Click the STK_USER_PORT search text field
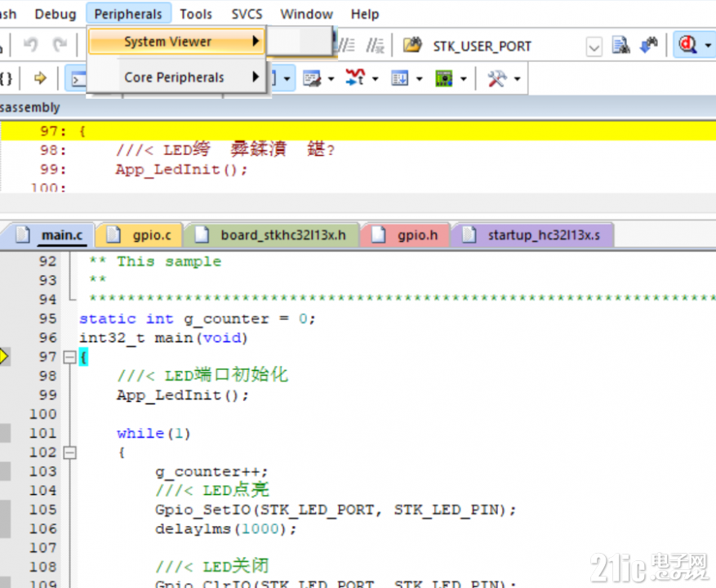Screen dimensions: 716x588 click(x=506, y=47)
